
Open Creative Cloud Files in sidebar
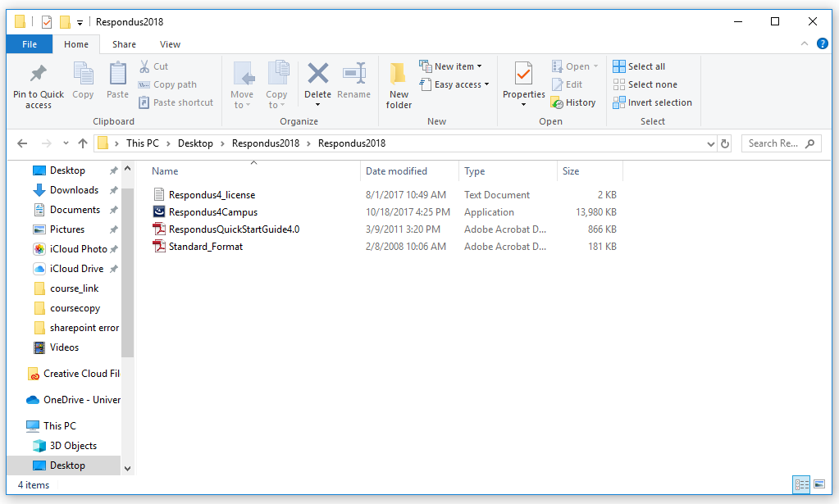tap(81, 374)
